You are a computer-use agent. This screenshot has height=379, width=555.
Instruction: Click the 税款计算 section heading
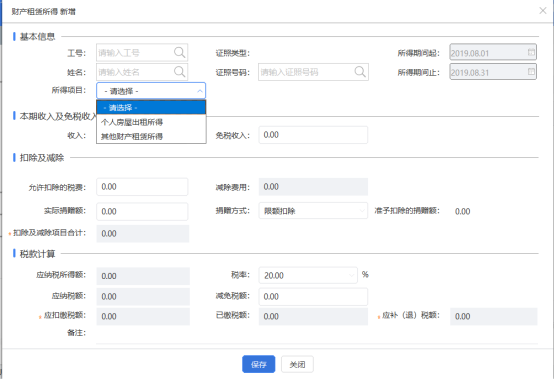pos(37,254)
